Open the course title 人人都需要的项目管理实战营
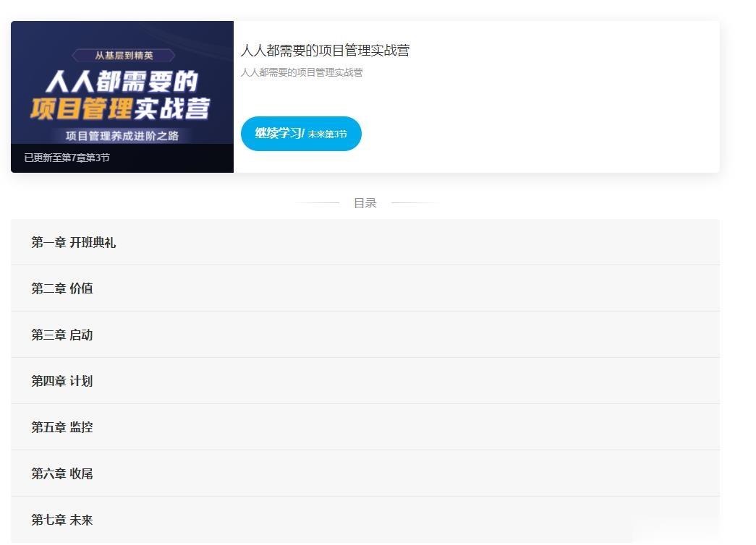The width and height of the screenshot is (756, 545). tap(325, 51)
